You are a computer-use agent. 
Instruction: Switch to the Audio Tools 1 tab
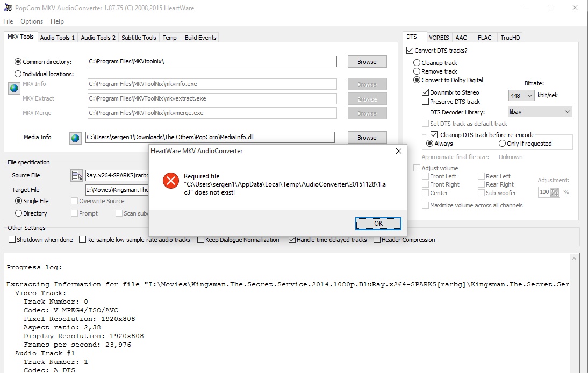coord(58,38)
